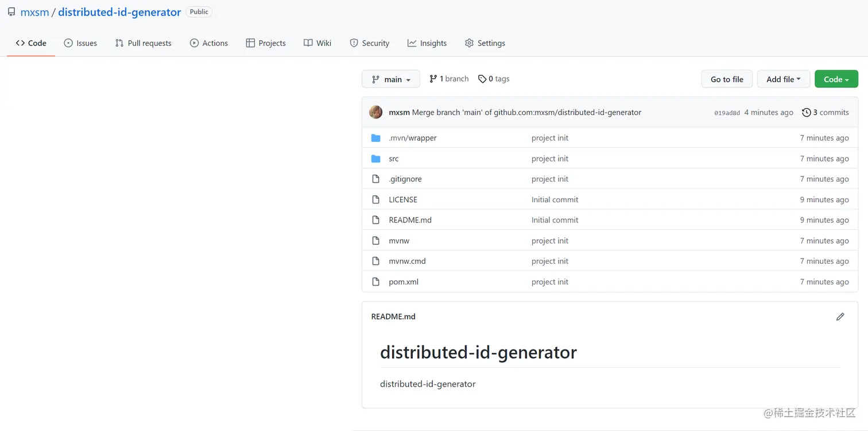Click the file icon beside pom.xml

coord(376,282)
